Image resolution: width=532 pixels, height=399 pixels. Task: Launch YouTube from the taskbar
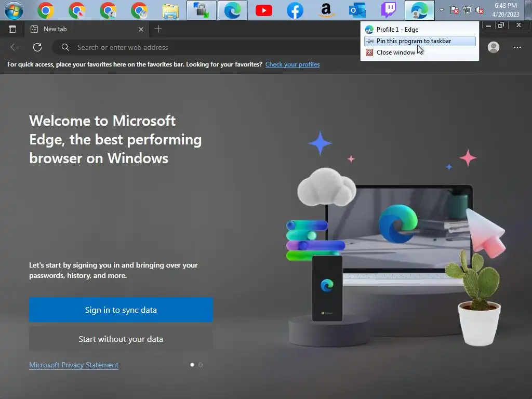(x=263, y=10)
